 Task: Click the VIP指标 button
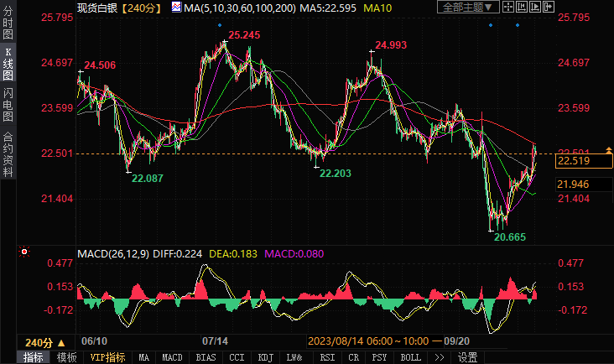point(107,357)
